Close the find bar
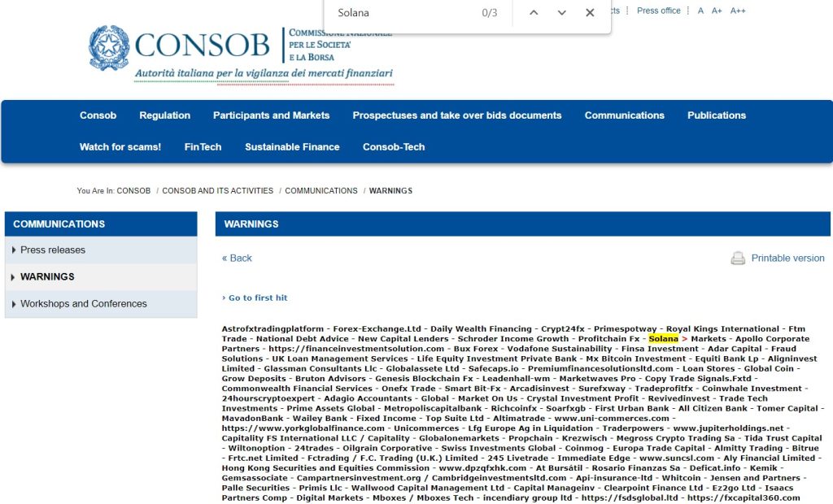 (590, 13)
